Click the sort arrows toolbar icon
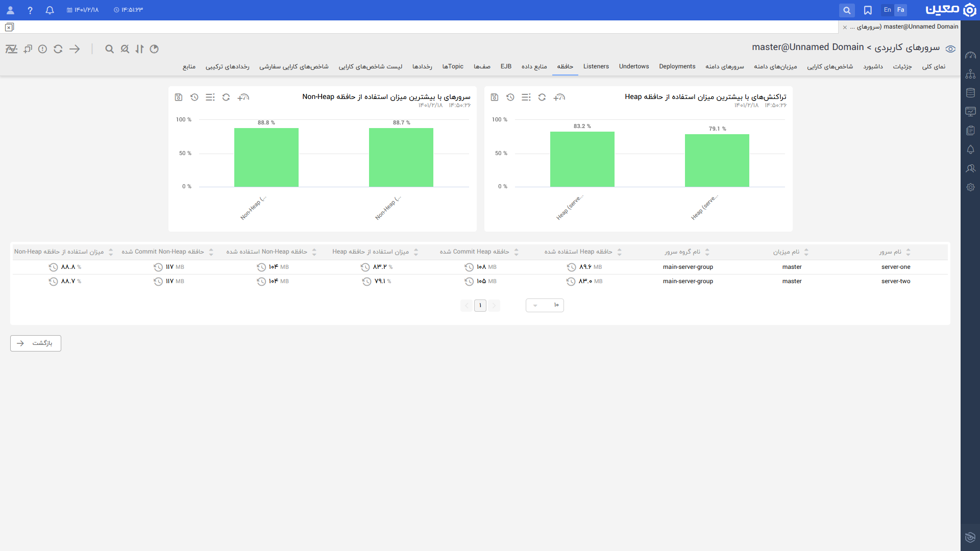 pyautogui.click(x=139, y=49)
